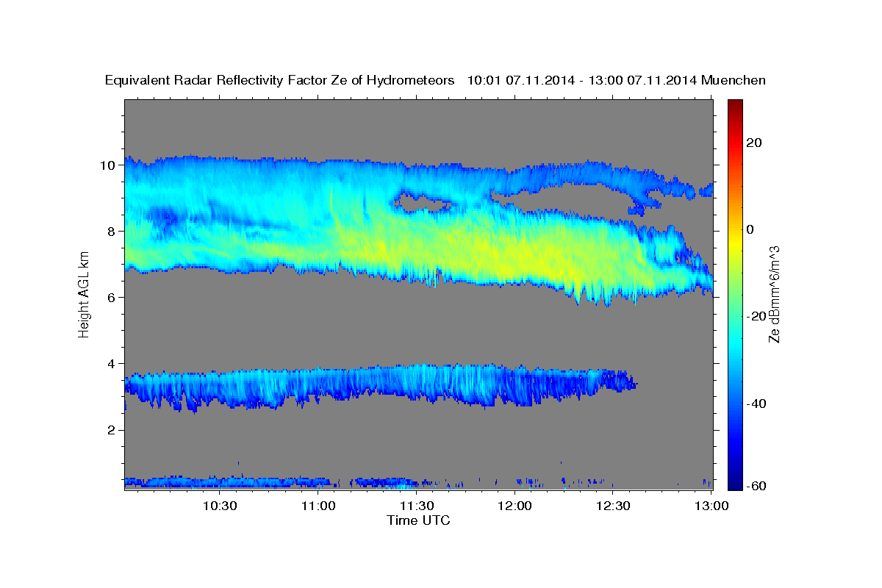Image resolution: width=882 pixels, height=588 pixels.
Task: Click the height tick label 10
Action: click(x=110, y=165)
